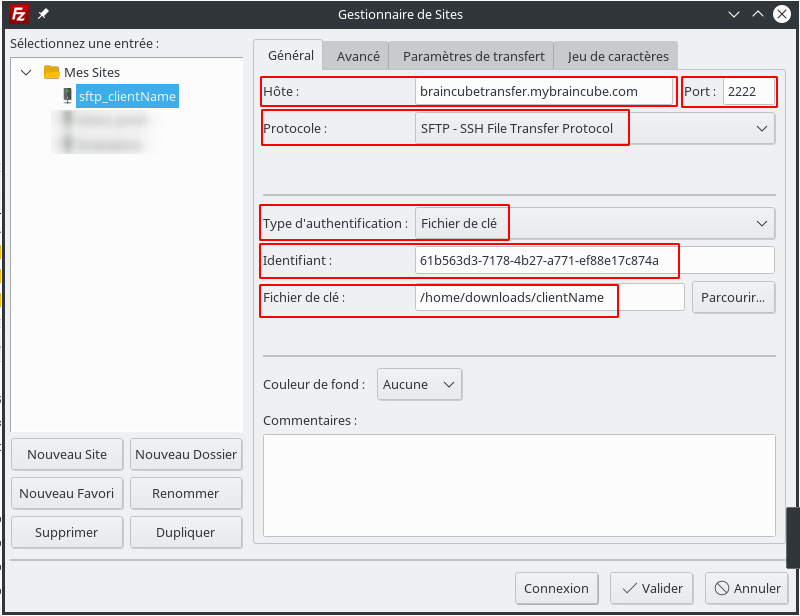Select the sftp_clientName site entry
Viewport: 800px width, 616px height.
127,96
